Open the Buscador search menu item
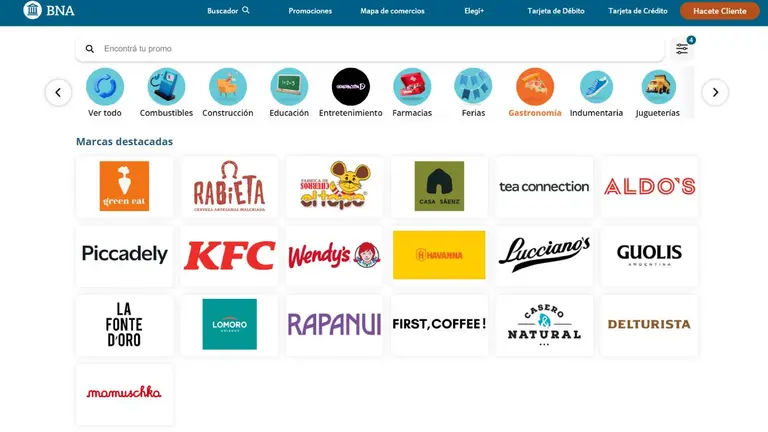Viewport: 768px width, 432px height. click(228, 11)
